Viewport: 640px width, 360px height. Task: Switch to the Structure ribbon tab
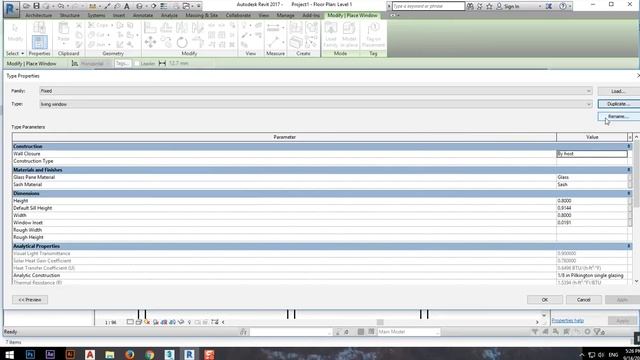click(x=70, y=16)
